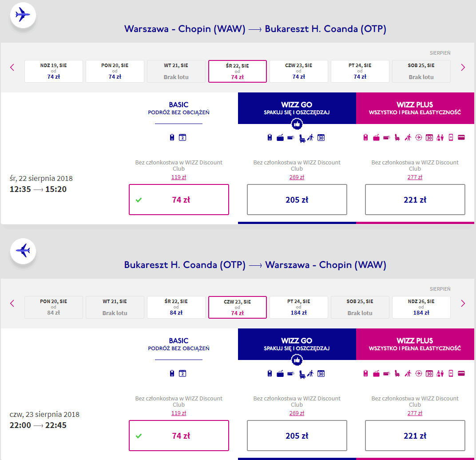Click the outbound flight time 12:35 → 15:20
The image size is (476, 460).
38,189
